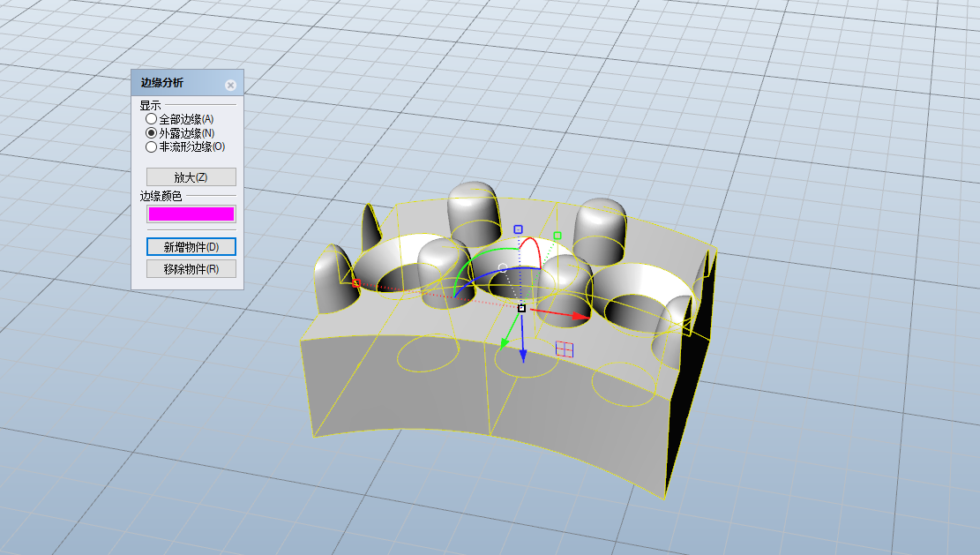Click the gumball red scale square handle

tap(355, 283)
